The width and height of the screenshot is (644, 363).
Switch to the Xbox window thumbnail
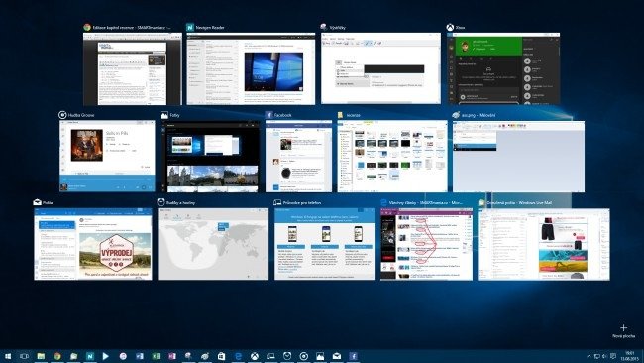click(503, 68)
